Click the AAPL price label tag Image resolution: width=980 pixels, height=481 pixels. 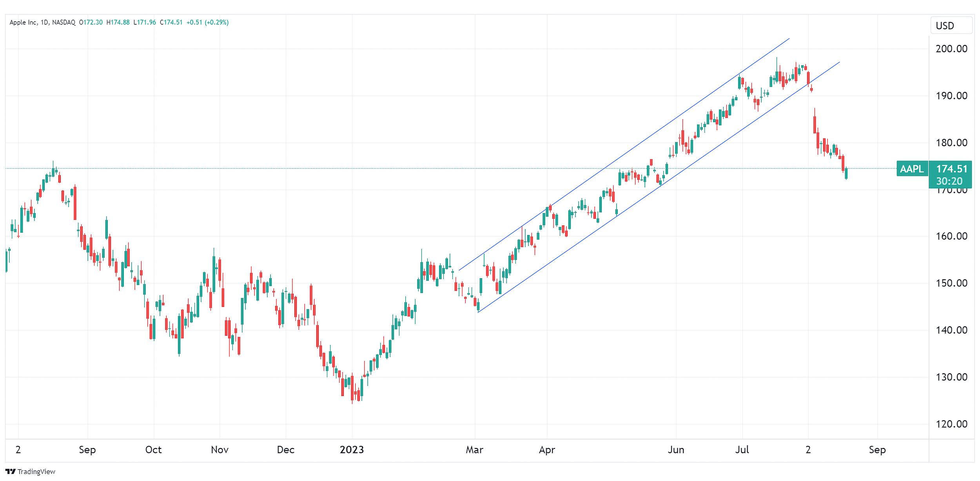coord(912,169)
